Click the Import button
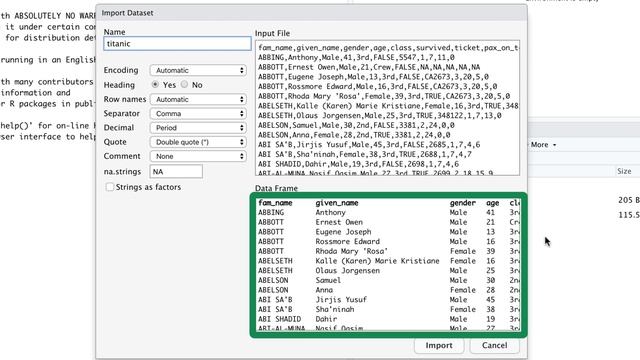This screenshot has height=360, width=640. 439,345
